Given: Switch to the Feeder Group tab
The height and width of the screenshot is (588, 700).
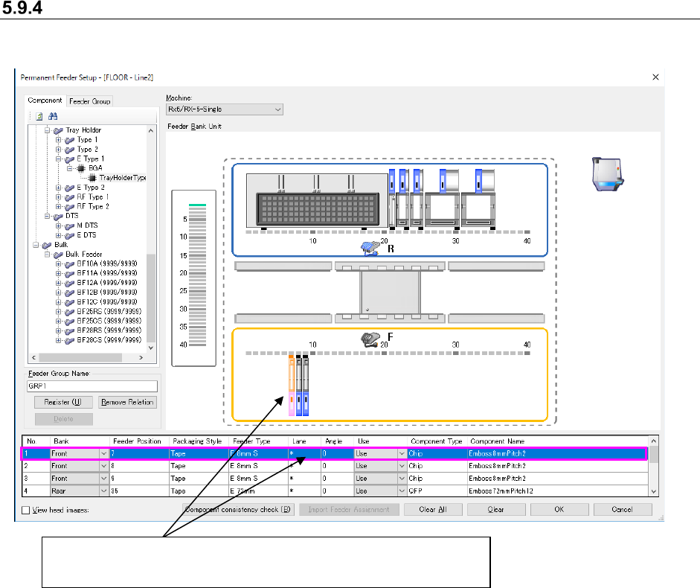Looking at the screenshot, I should coord(90,101).
